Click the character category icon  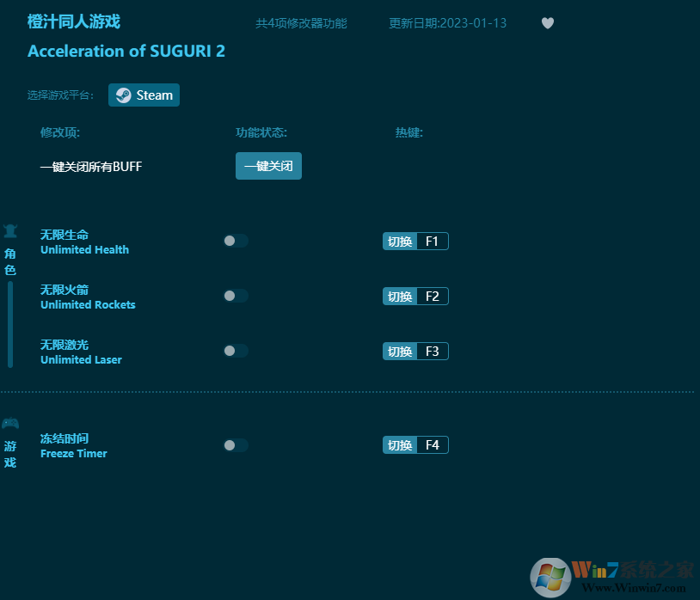pos(10,231)
